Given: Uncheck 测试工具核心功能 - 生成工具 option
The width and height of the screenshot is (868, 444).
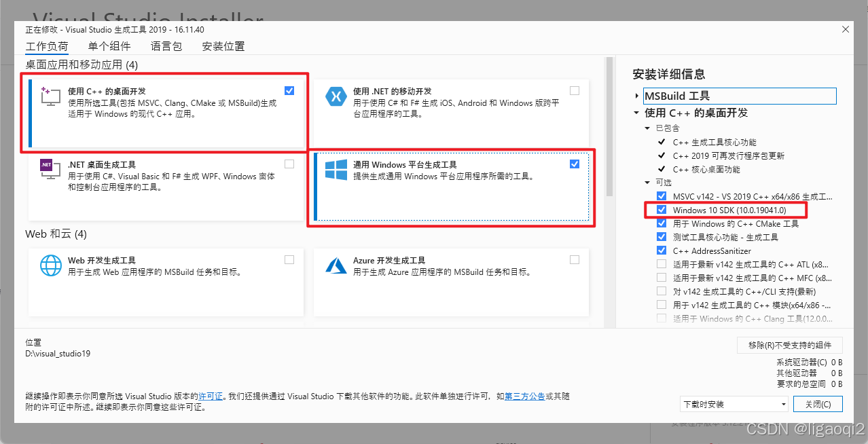Looking at the screenshot, I should pos(662,237).
